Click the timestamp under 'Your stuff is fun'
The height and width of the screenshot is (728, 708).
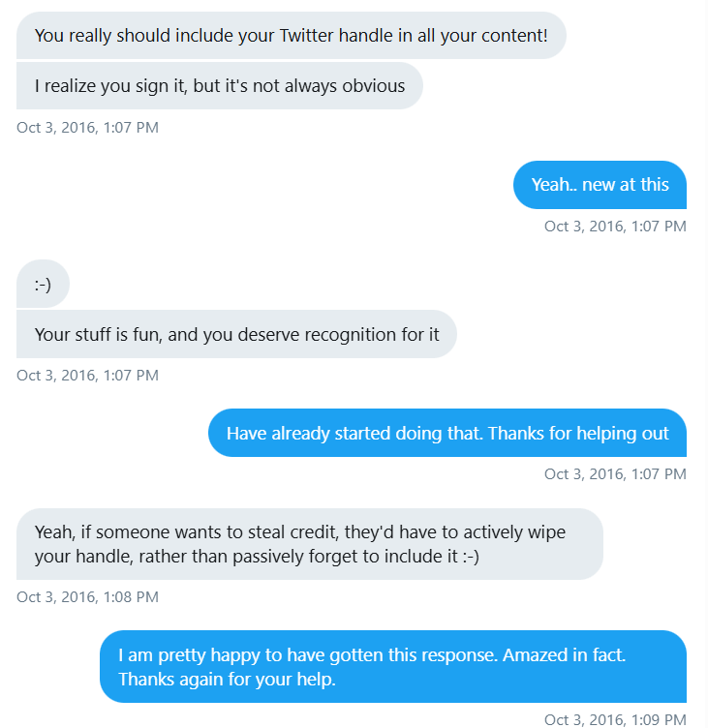(87, 376)
